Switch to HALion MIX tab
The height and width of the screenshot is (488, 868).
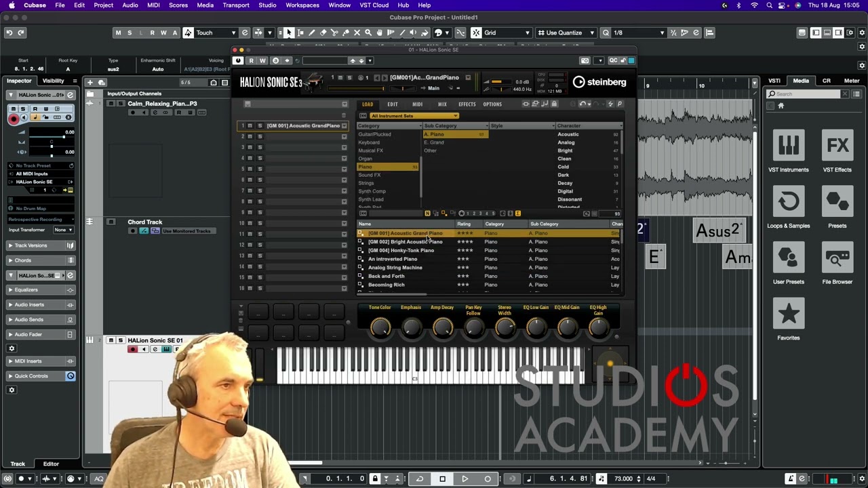pos(442,104)
